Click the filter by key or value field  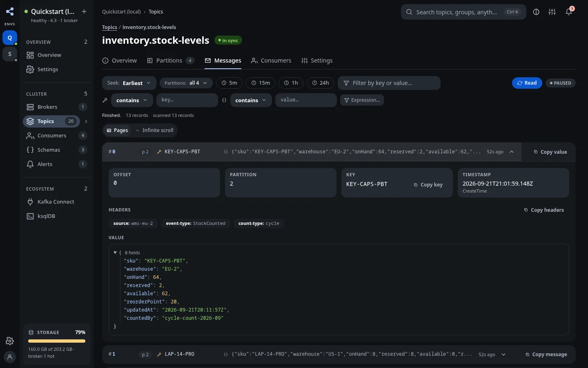point(389,83)
